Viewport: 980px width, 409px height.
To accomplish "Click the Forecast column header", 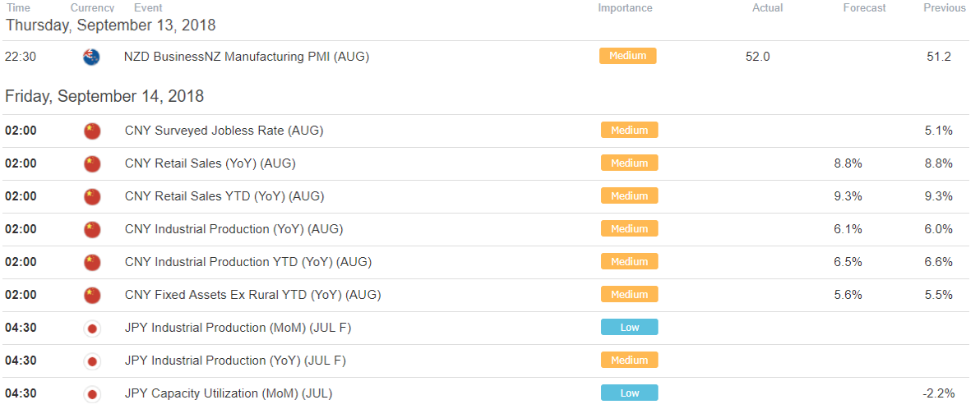I will 864,8.
